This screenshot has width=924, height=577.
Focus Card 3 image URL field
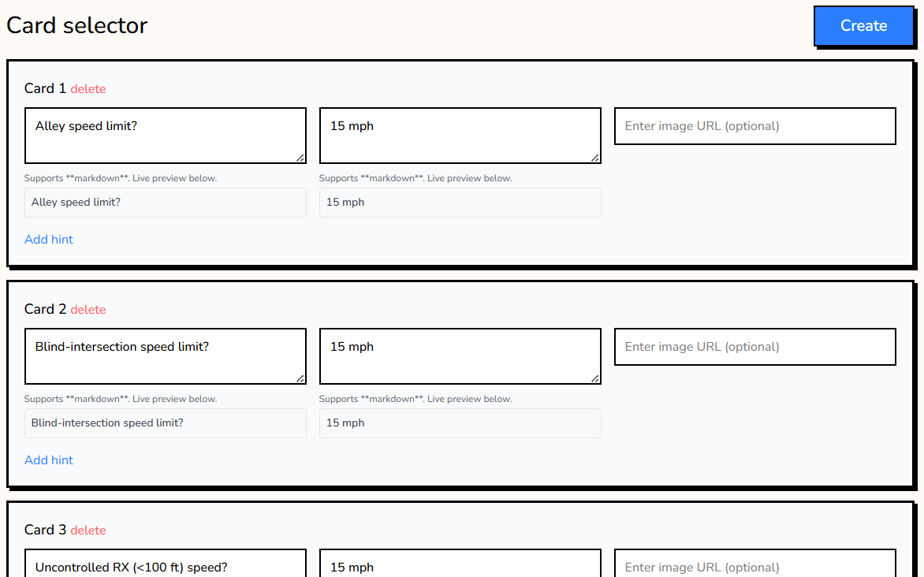click(x=754, y=564)
